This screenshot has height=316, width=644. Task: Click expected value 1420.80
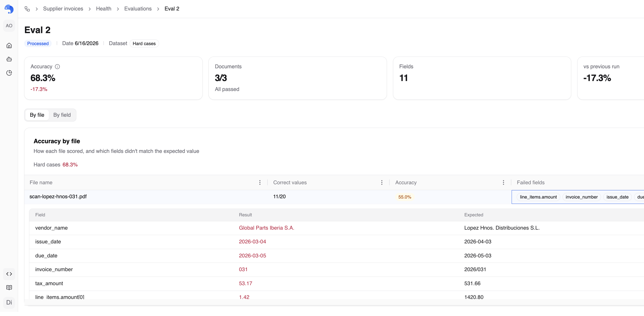[474, 297]
